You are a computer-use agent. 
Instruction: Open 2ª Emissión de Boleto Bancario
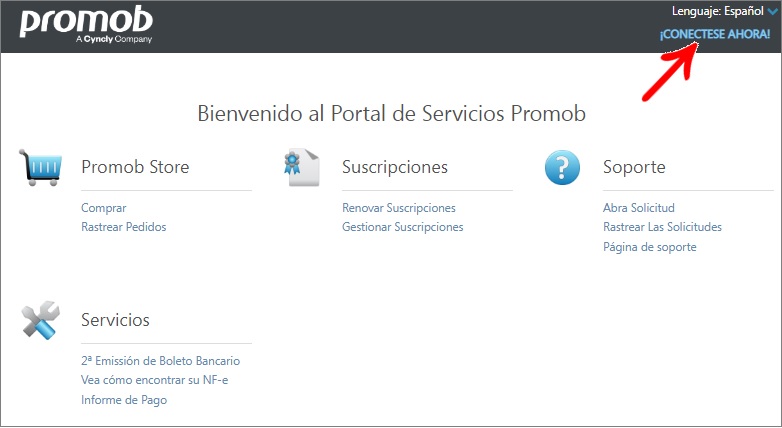pos(161,361)
